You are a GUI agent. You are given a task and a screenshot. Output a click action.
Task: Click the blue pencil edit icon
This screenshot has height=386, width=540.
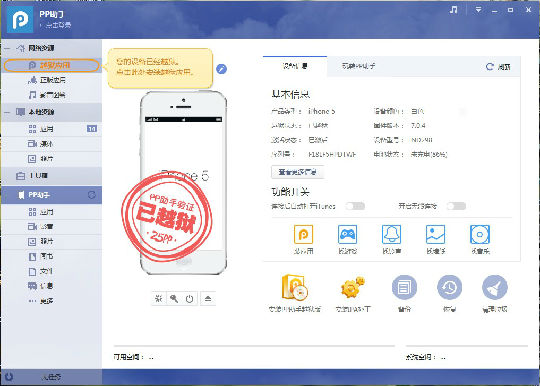coord(221,69)
